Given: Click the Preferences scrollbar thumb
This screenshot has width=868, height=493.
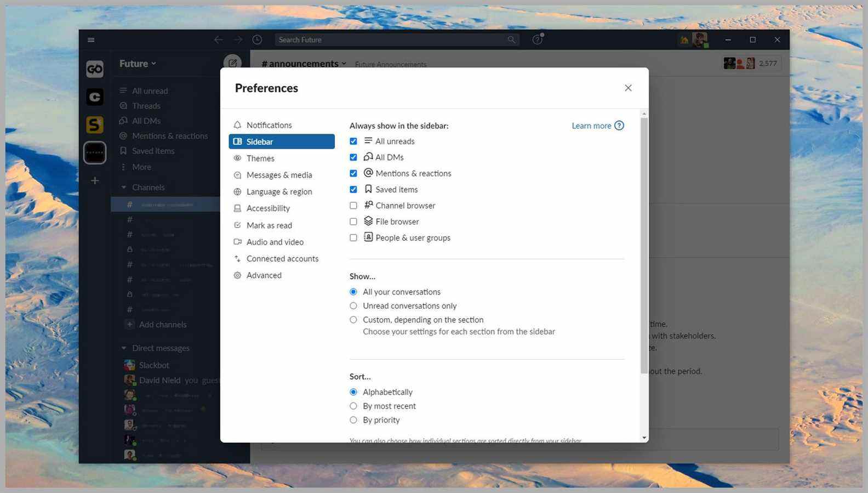Looking at the screenshot, I should pos(644,246).
